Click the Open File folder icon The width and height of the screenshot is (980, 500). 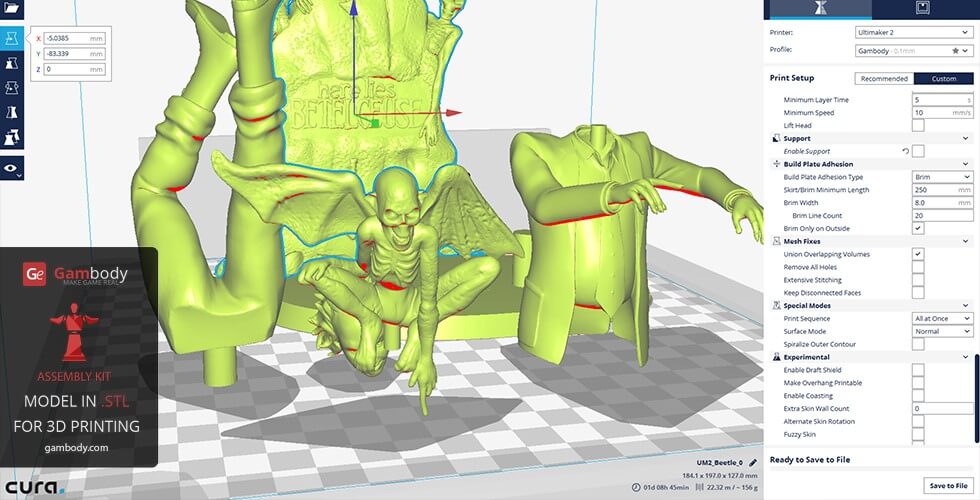point(12,8)
